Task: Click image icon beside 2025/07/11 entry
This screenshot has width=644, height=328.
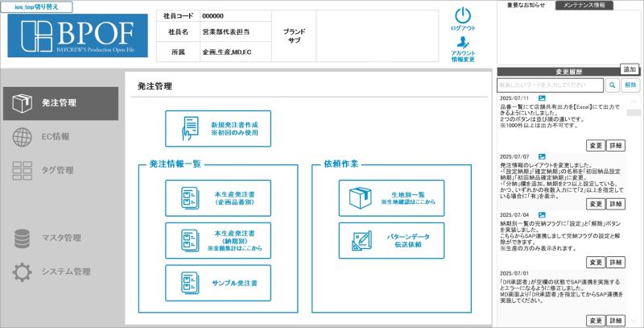Action: pos(542,98)
